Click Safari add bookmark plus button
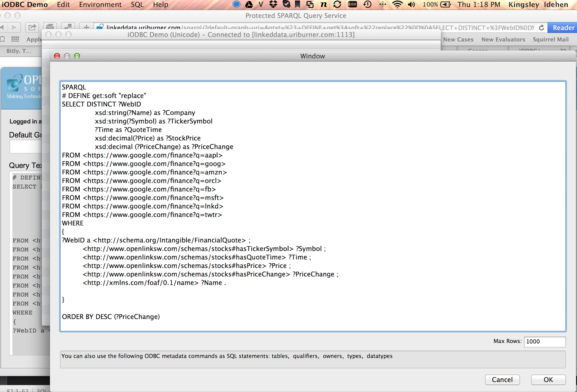Screen dimensions: 577x392 [86, 27]
